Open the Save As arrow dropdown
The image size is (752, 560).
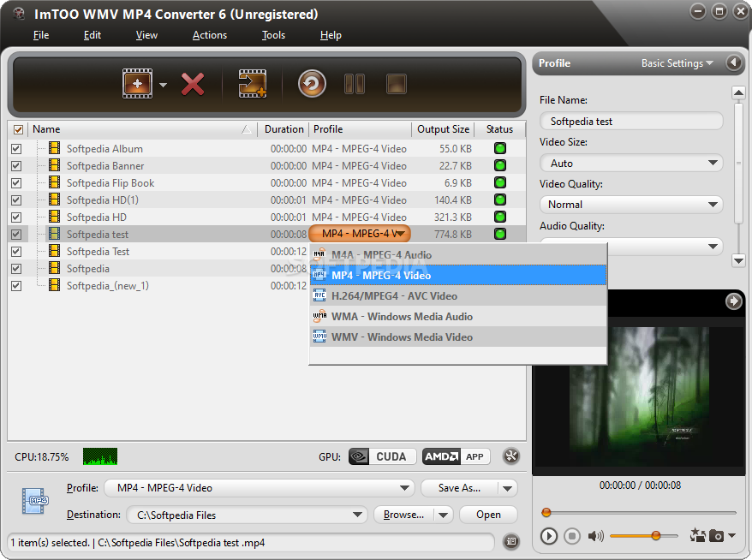click(507, 488)
